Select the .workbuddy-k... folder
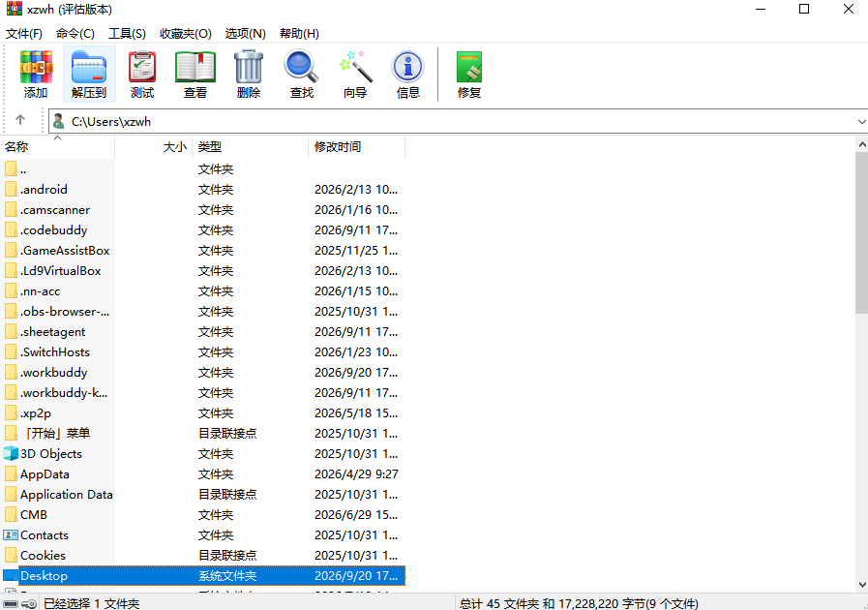Image resolution: width=868 pixels, height=610 pixels. click(x=202, y=392)
